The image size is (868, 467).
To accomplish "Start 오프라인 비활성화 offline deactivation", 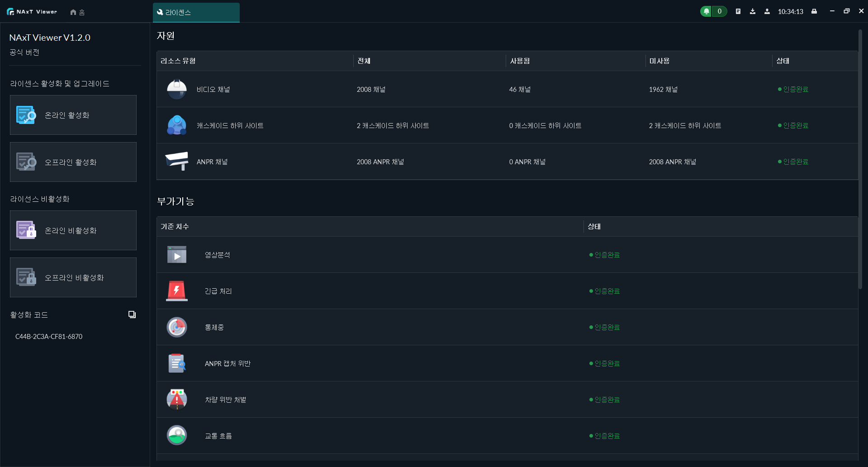I will click(x=73, y=277).
